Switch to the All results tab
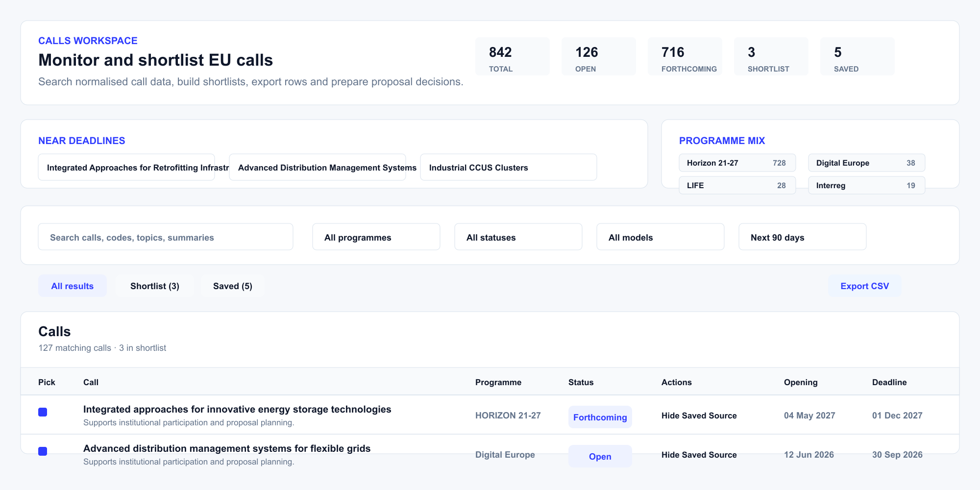Viewport: 980px width, 490px height. click(73, 286)
